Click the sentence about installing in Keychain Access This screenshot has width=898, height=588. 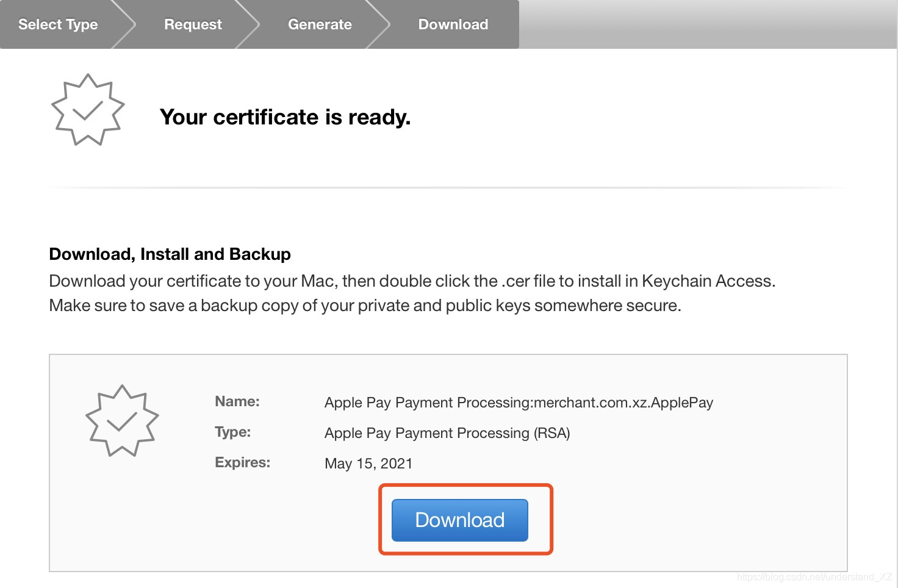point(412,281)
